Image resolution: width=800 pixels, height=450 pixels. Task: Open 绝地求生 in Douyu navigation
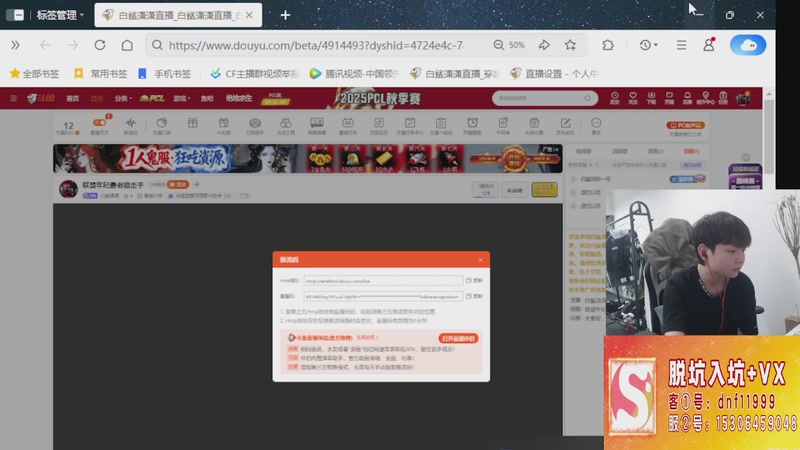tap(239, 98)
